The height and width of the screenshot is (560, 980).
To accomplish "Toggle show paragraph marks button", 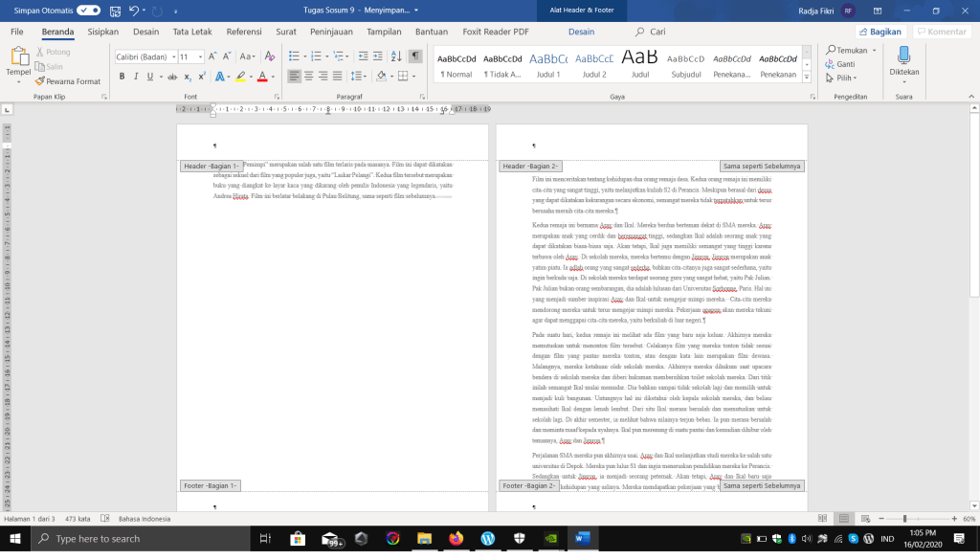I will pyautogui.click(x=415, y=56).
